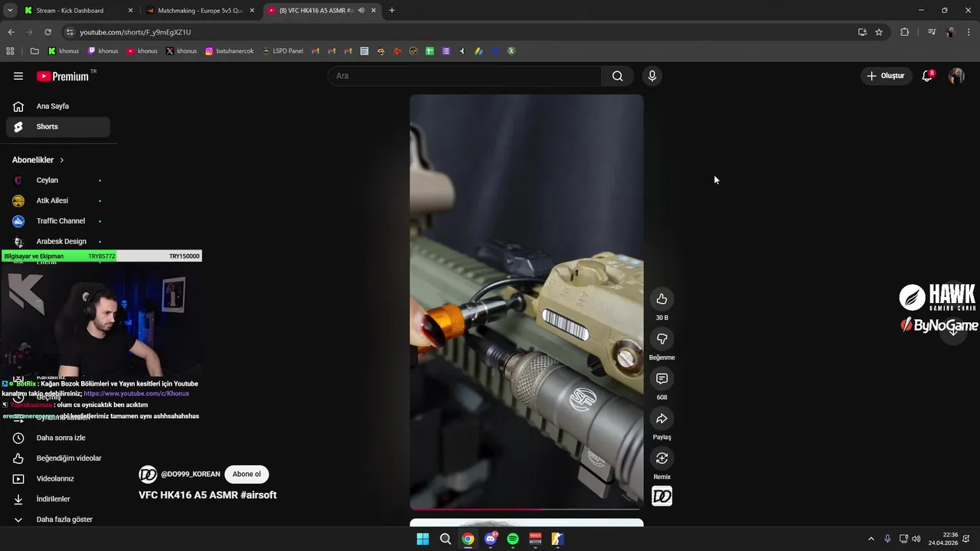The height and width of the screenshot is (551, 980).
Task: Like the short with thumbs up
Action: [661, 299]
